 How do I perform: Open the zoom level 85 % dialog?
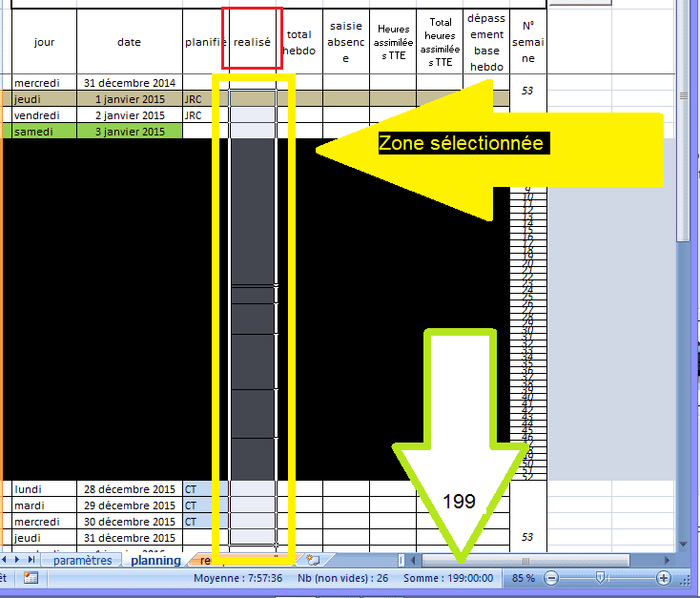[524, 578]
